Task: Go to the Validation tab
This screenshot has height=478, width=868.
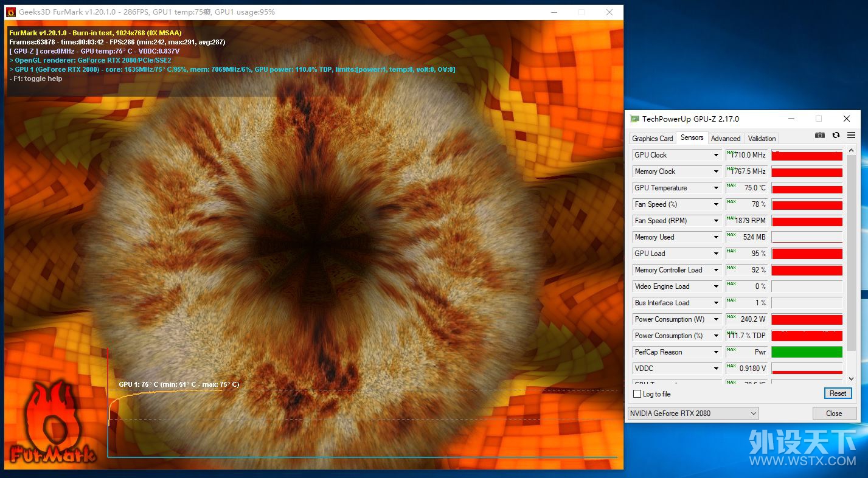Action: click(x=762, y=138)
